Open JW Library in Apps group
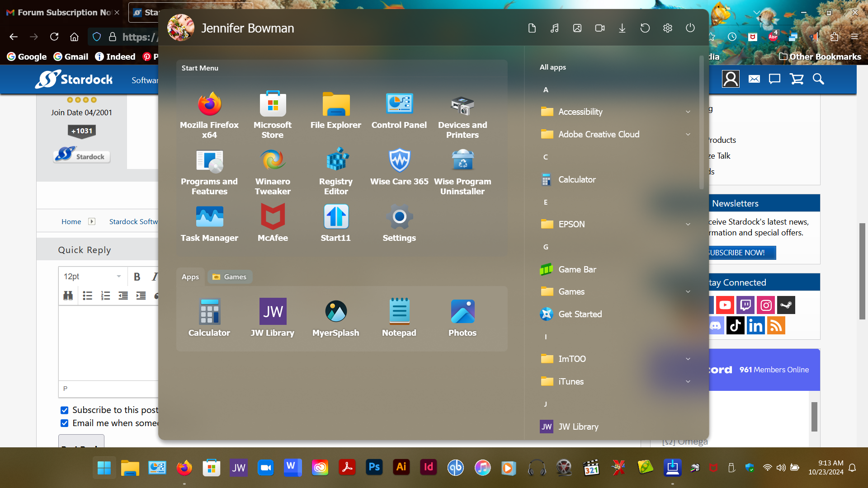This screenshot has width=868, height=488. coord(273,318)
